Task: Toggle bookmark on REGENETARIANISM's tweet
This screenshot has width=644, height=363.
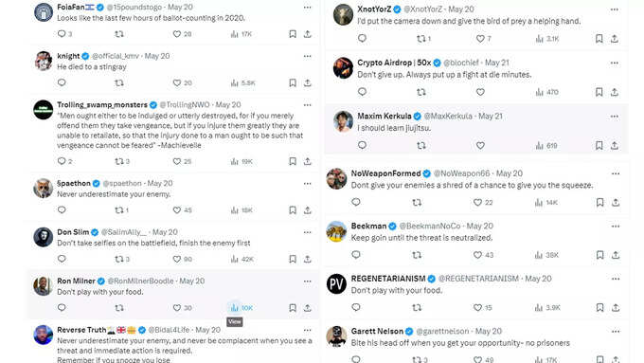Action: [599, 307]
